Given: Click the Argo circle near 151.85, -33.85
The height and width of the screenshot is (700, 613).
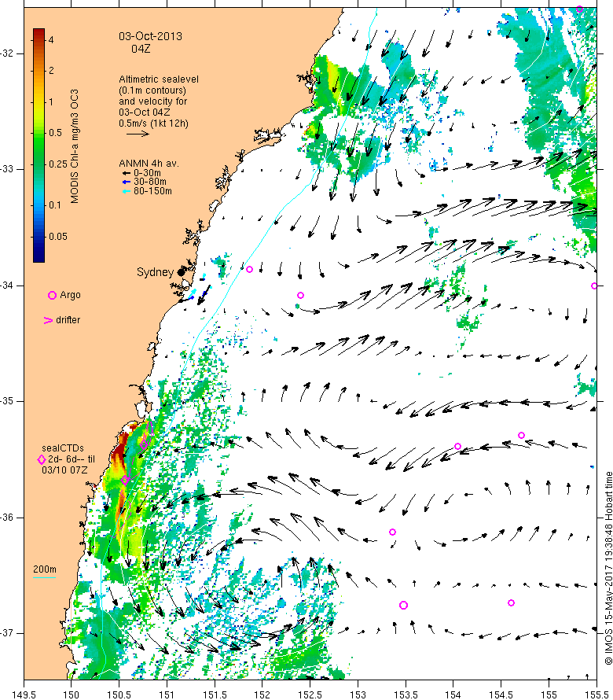Looking at the screenshot, I should (x=250, y=270).
